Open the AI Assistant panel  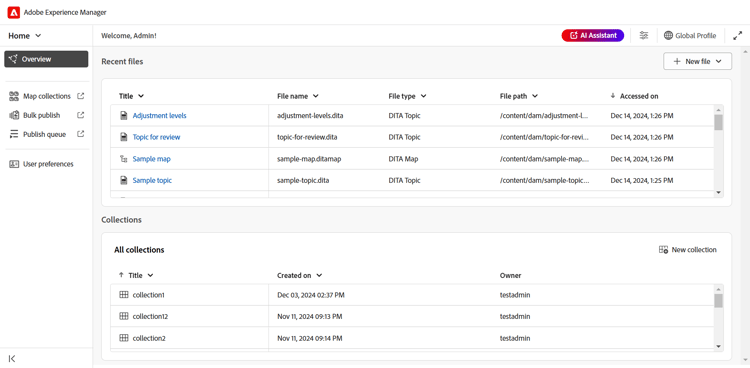pos(593,35)
